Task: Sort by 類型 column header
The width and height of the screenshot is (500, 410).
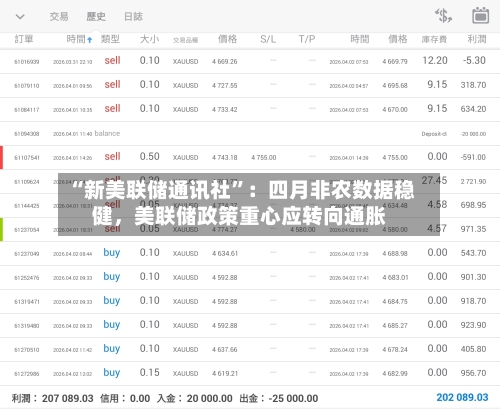Action: [x=110, y=39]
